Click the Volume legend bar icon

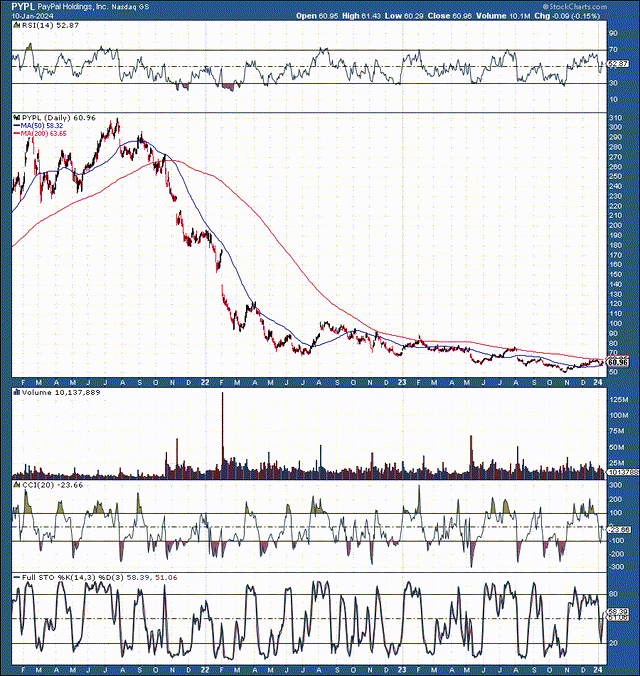pos(17,392)
